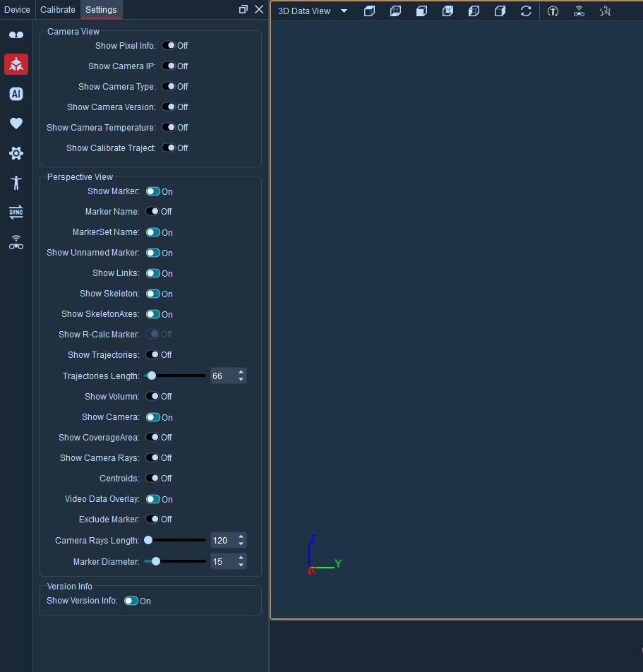Open the 3D Data View dropdown
The width and height of the screenshot is (643, 672).
coord(344,11)
